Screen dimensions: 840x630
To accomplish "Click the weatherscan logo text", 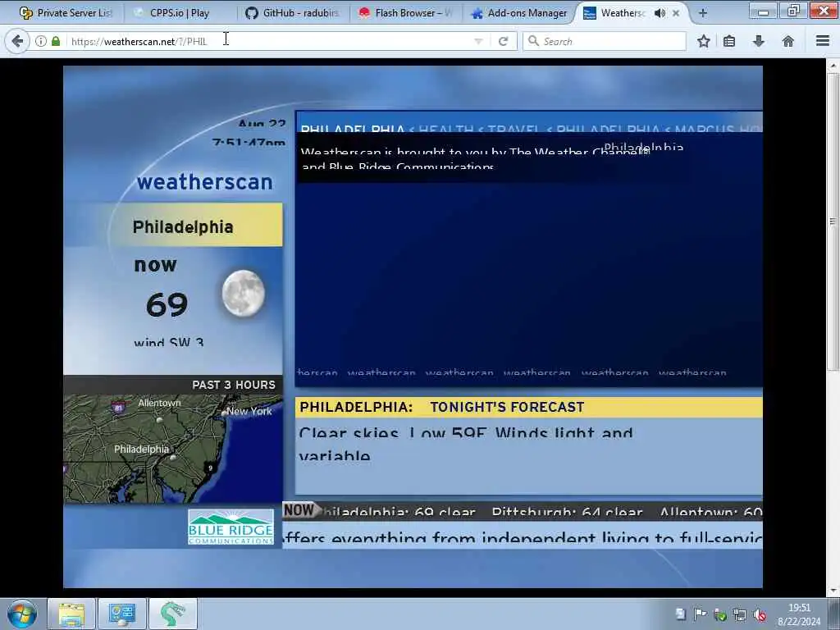I will click(x=204, y=181).
